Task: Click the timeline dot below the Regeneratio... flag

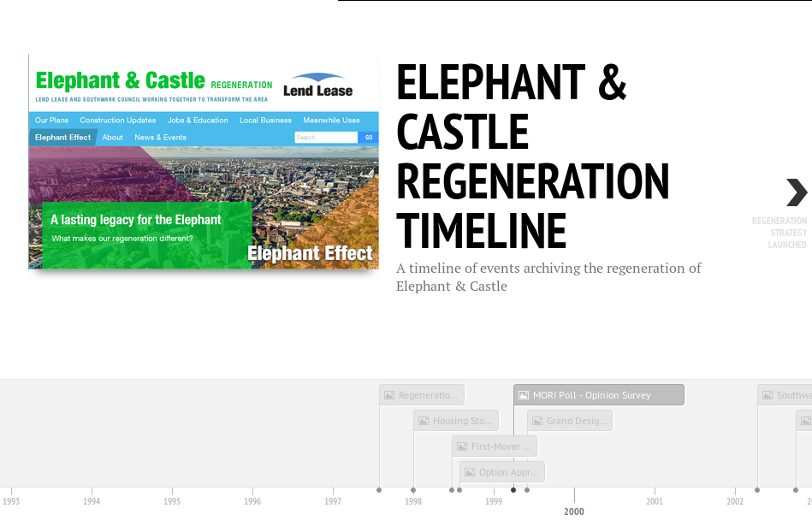Action: 379,490
